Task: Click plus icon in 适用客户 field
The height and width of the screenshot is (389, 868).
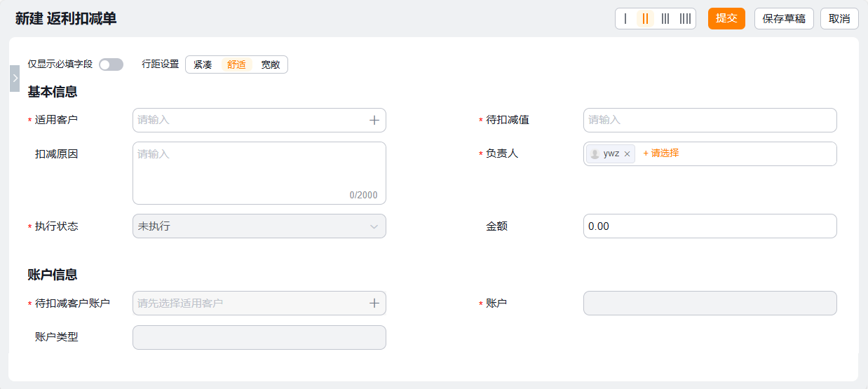Action: click(x=374, y=121)
